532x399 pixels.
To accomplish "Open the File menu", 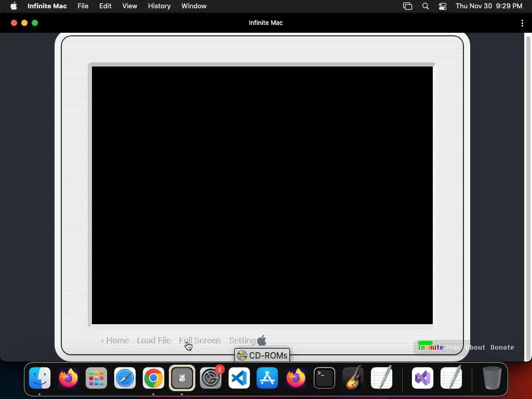I will click(83, 6).
